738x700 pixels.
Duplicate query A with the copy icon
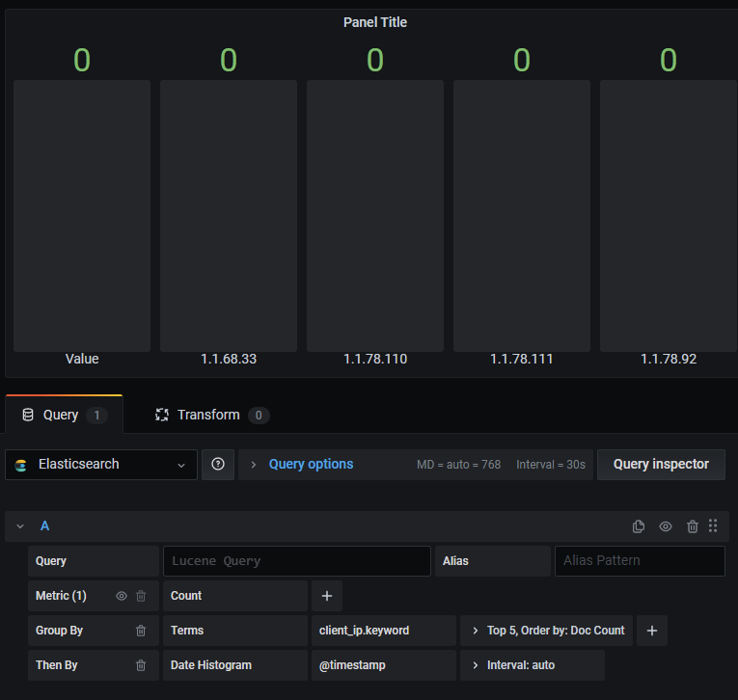point(639,525)
